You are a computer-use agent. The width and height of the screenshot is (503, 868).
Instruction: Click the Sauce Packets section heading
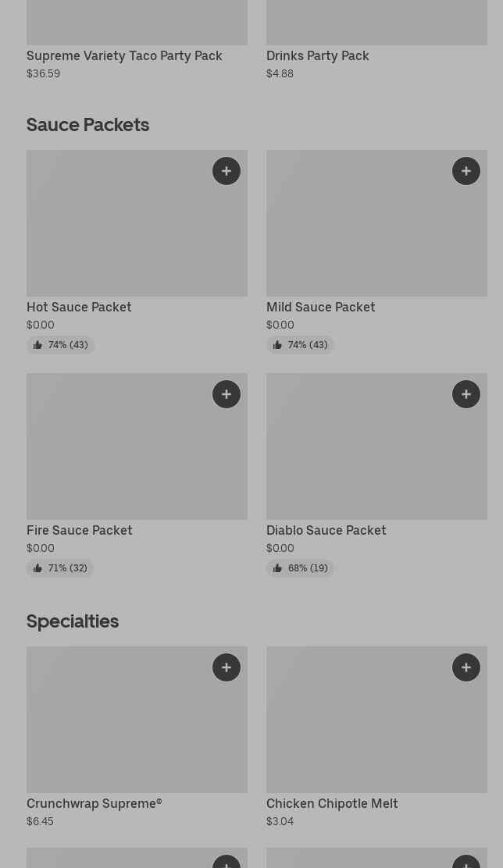(x=87, y=125)
